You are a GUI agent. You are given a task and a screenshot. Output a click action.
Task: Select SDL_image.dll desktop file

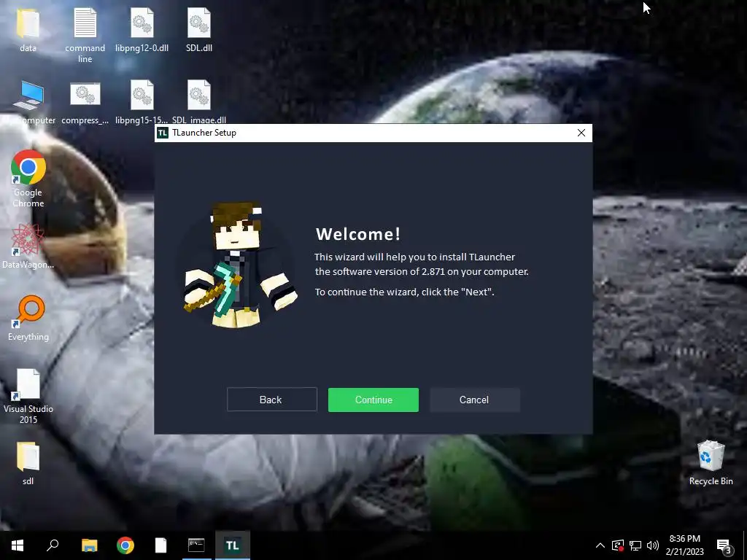tap(199, 102)
